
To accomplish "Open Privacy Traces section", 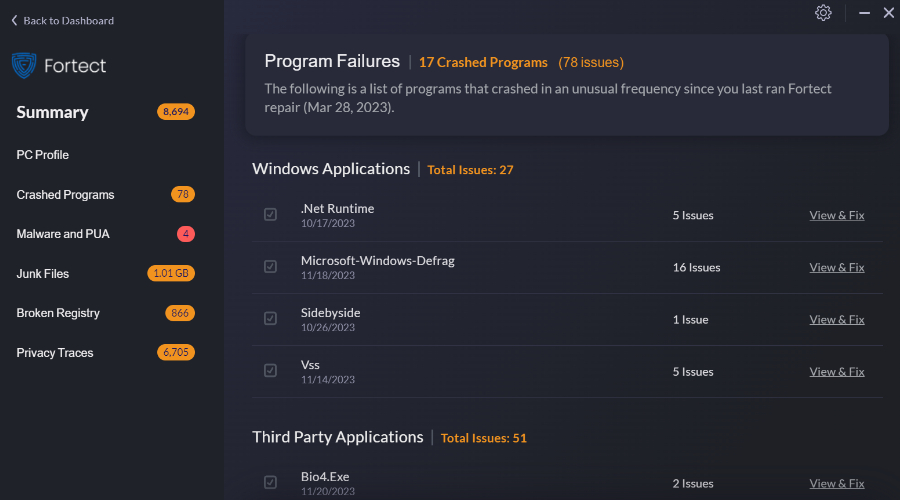I will click(55, 352).
